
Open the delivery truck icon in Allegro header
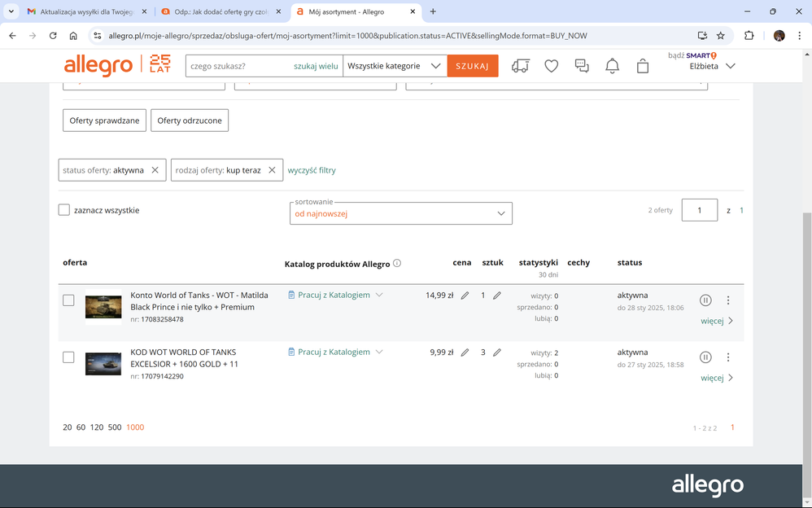click(521, 66)
